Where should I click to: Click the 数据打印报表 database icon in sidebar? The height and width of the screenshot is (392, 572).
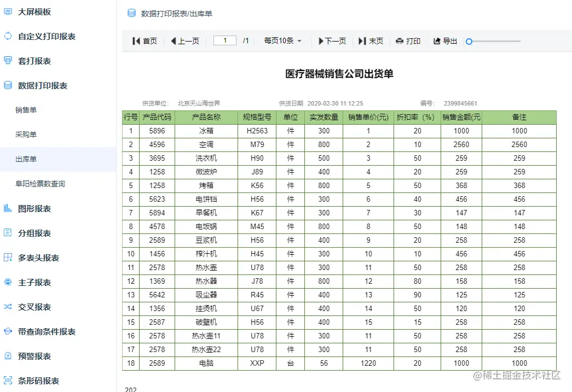pos(8,85)
